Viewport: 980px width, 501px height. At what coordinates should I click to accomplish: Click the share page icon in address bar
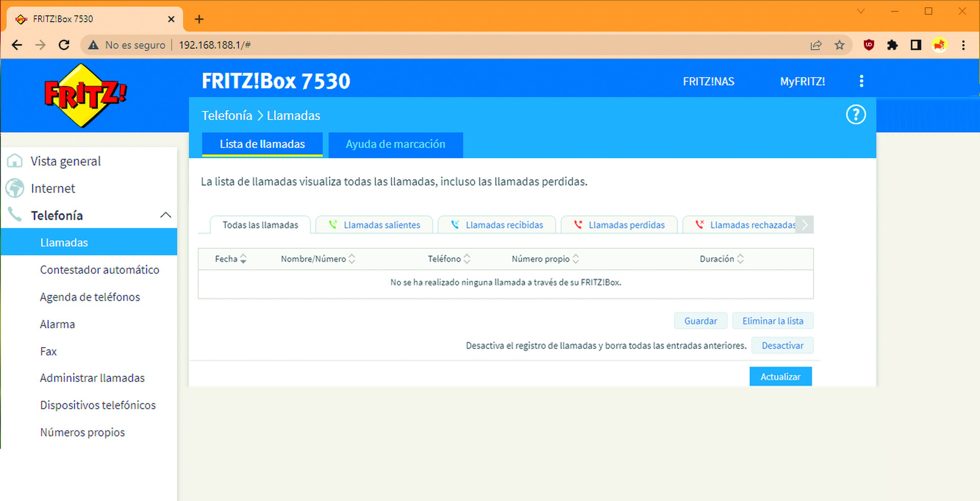pos(816,45)
